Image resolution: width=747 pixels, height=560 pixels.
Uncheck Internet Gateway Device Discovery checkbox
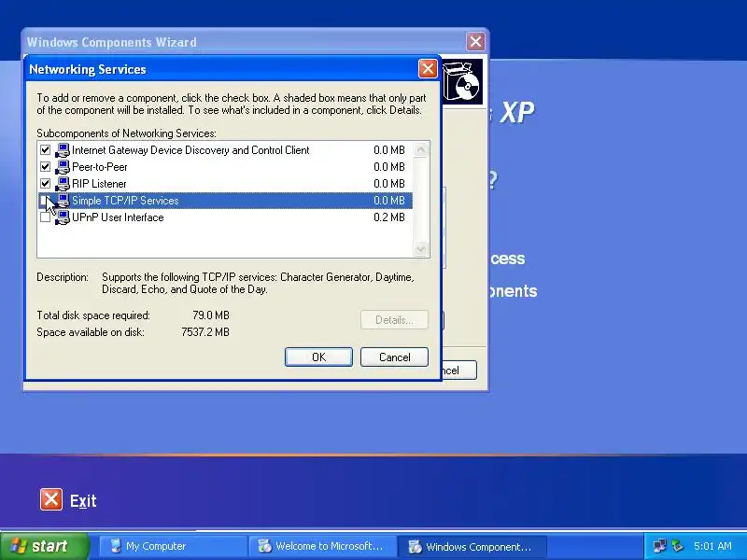[x=45, y=150]
